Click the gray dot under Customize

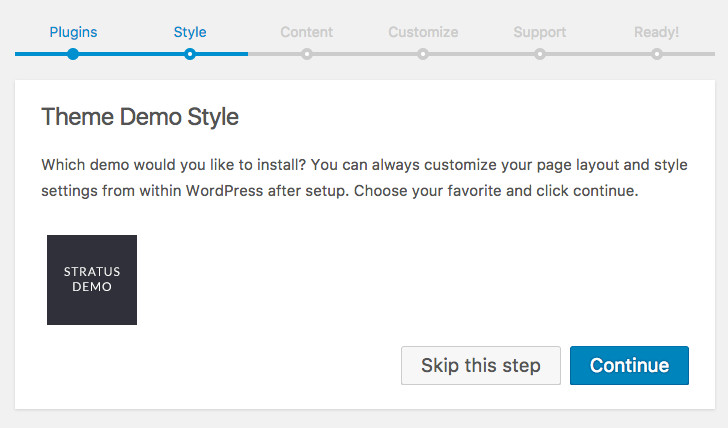[x=423, y=54]
